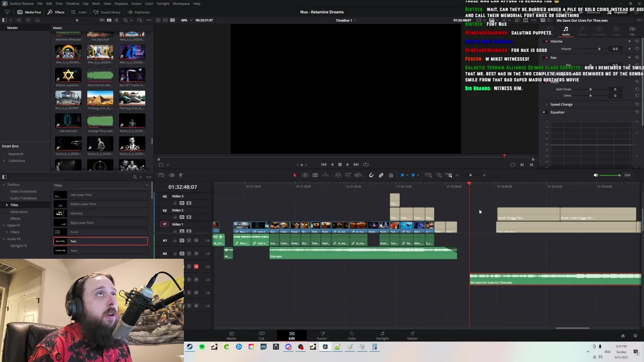Toggle the Media Pool panel button

tap(29, 12)
